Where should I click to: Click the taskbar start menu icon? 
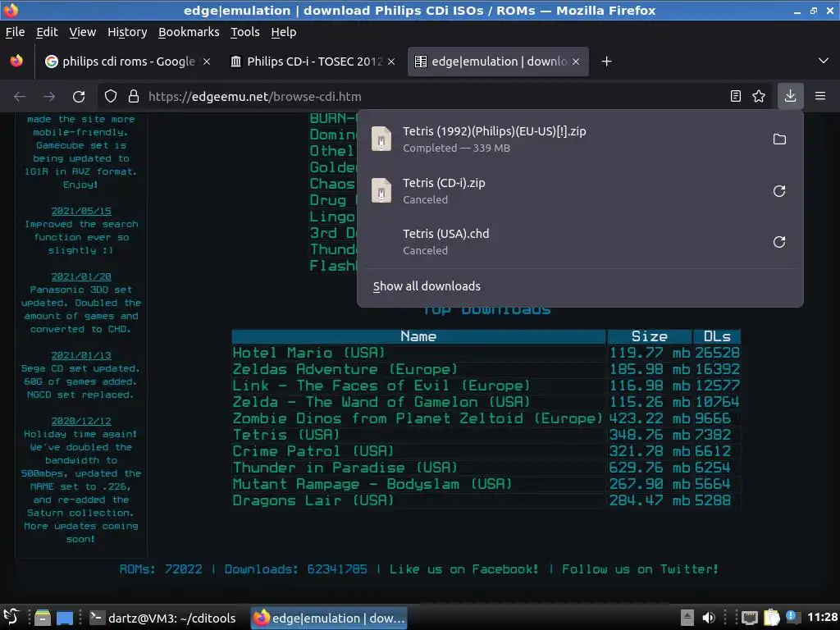click(11, 617)
